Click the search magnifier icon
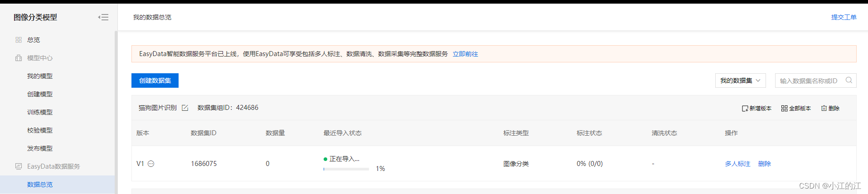Image resolution: width=868 pixels, height=194 pixels. pos(849,80)
